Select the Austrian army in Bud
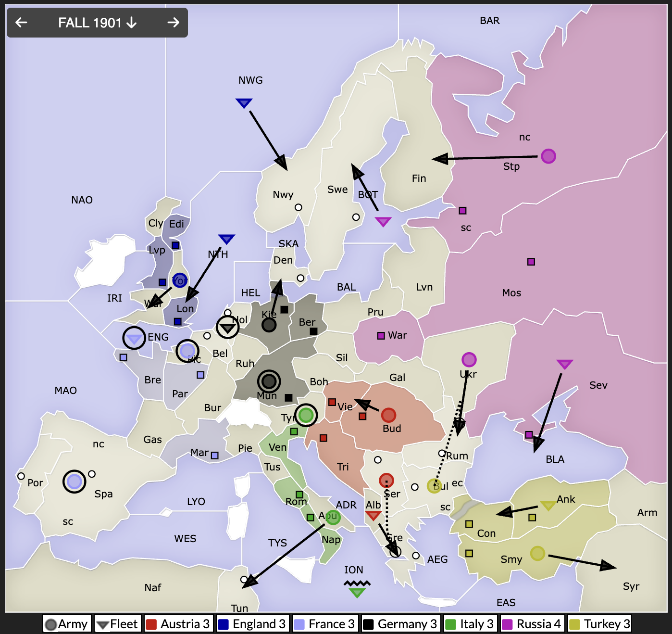 point(388,415)
